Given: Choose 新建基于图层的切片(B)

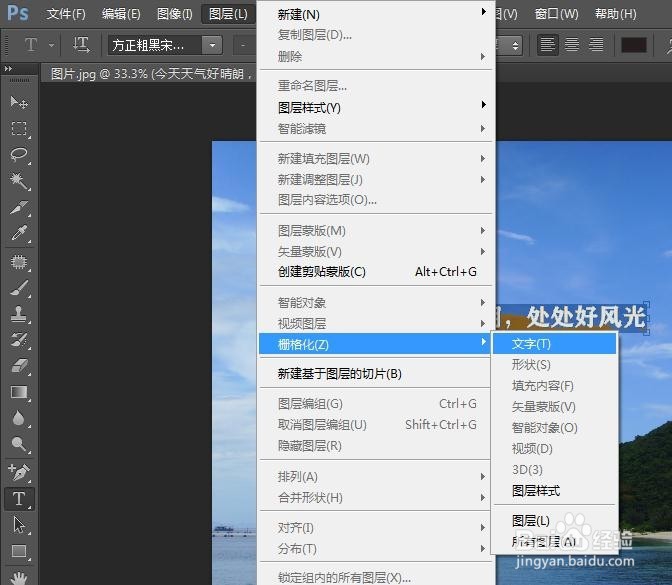Looking at the screenshot, I should [376, 374].
